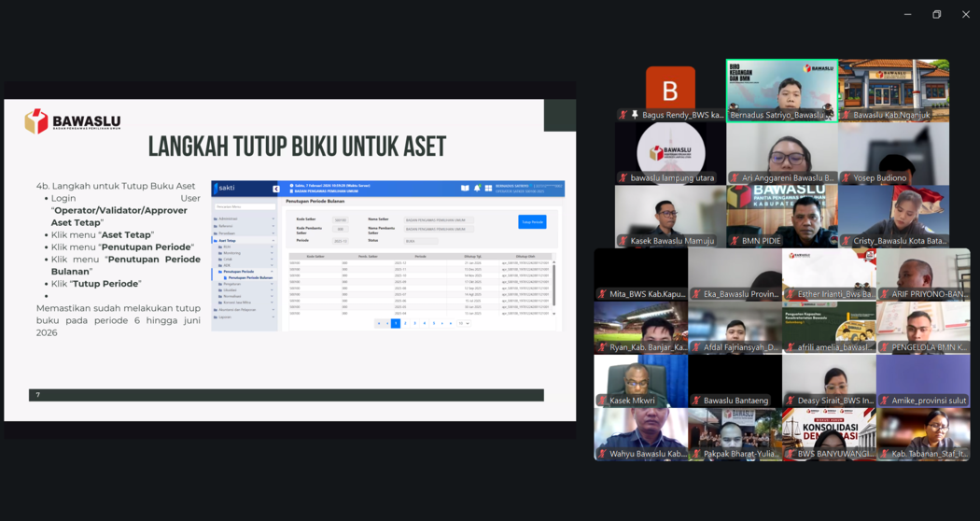980x521 pixels.
Task: Click the muted mic icon on the Eka_Bawaslu Provin tile
Action: (696, 294)
